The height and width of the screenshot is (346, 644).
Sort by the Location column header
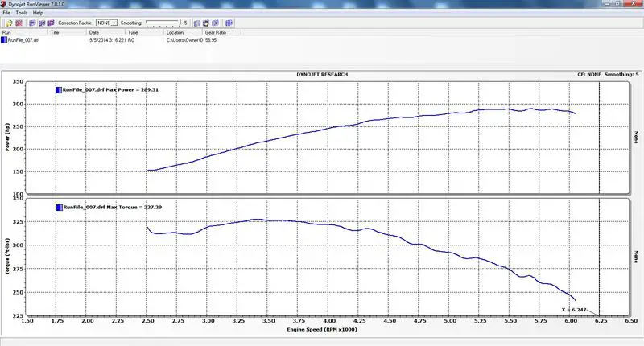(x=183, y=32)
